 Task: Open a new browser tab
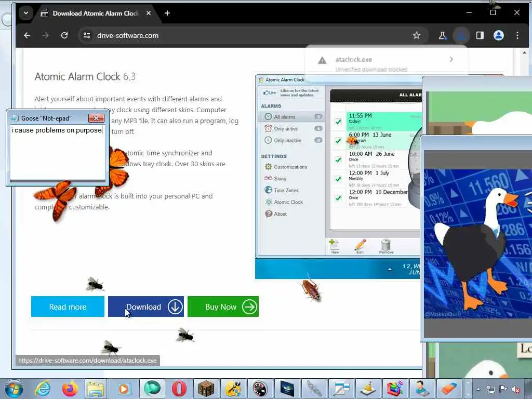[167, 13]
